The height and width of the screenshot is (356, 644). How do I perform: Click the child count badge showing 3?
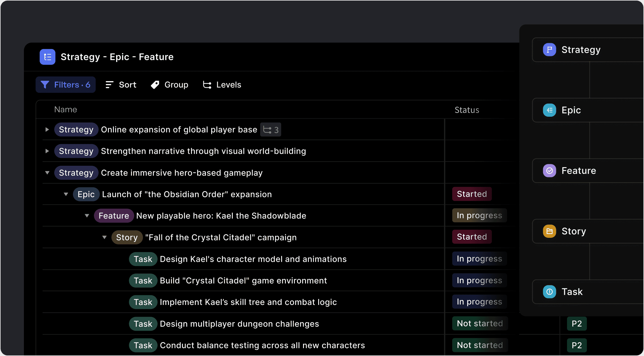pyautogui.click(x=271, y=130)
